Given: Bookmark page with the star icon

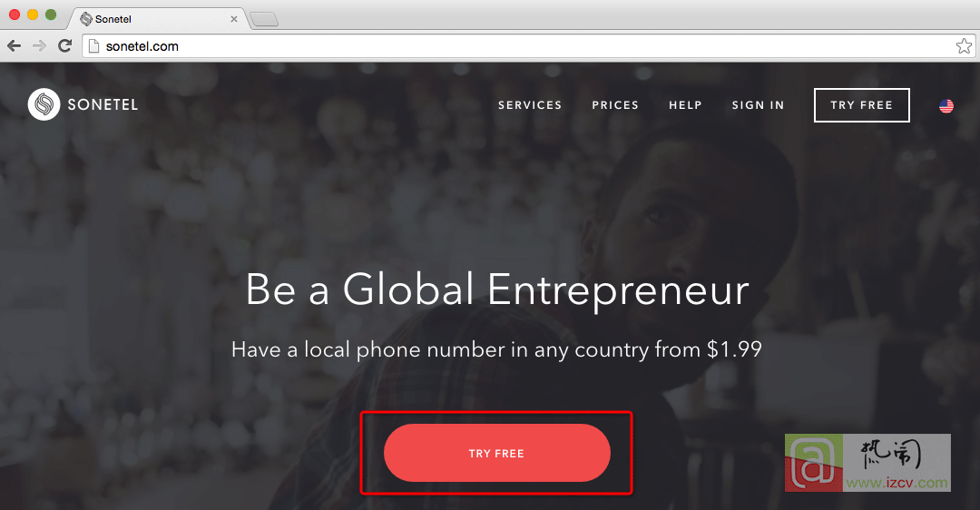Looking at the screenshot, I should tap(964, 45).
